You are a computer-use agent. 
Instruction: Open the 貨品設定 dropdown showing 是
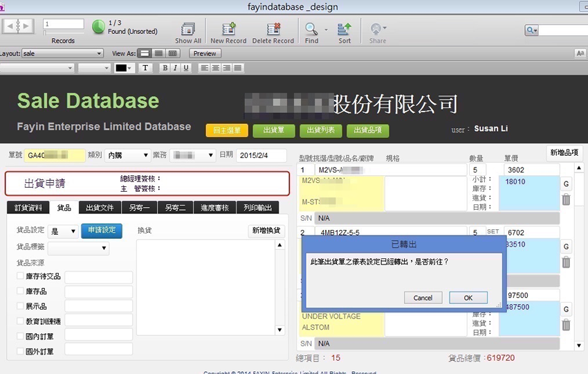63,231
